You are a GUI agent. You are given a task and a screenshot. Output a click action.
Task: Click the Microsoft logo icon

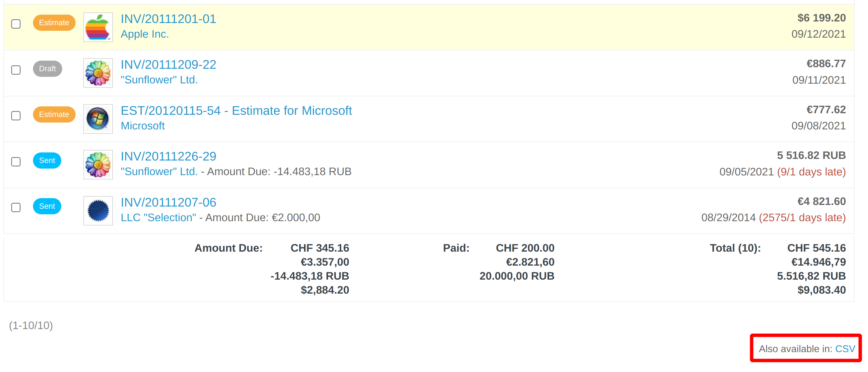pos(98,119)
